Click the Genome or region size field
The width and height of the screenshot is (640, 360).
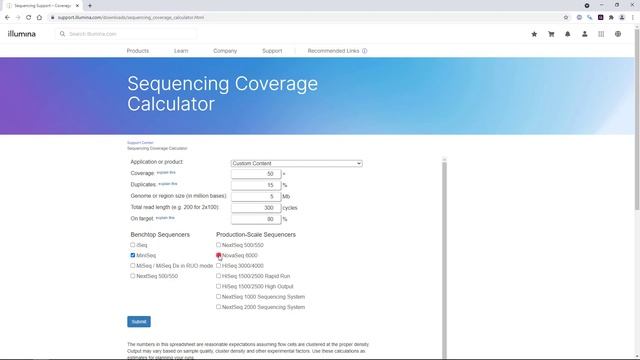[256, 196]
